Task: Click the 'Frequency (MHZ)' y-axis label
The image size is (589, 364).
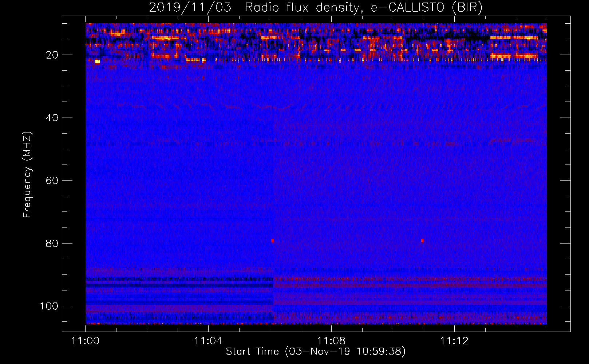Action: (27, 174)
